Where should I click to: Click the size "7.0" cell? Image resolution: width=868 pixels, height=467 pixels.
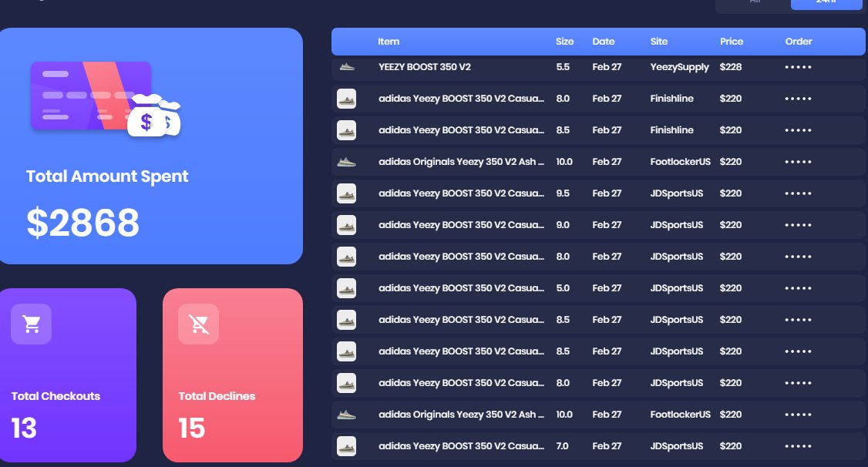pos(562,446)
